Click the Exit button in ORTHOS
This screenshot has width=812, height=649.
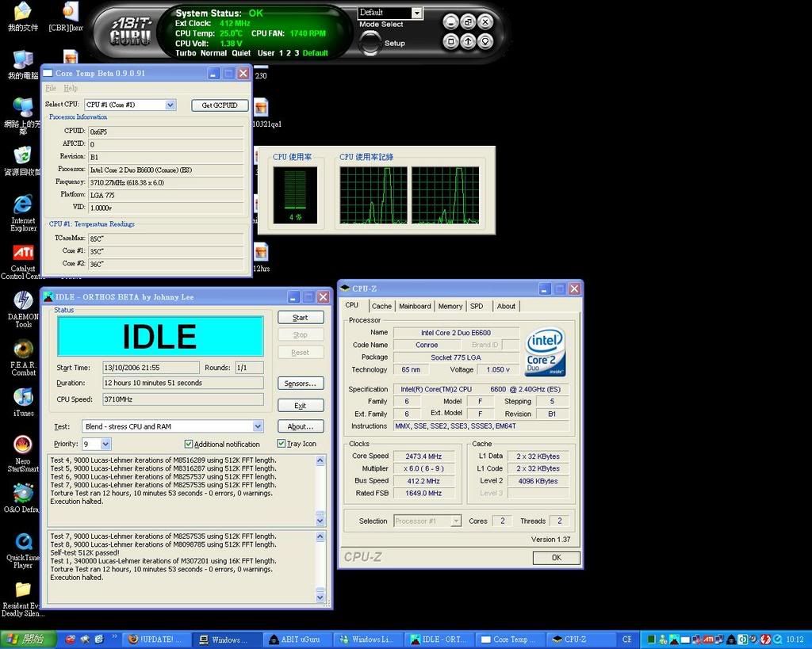(301, 405)
